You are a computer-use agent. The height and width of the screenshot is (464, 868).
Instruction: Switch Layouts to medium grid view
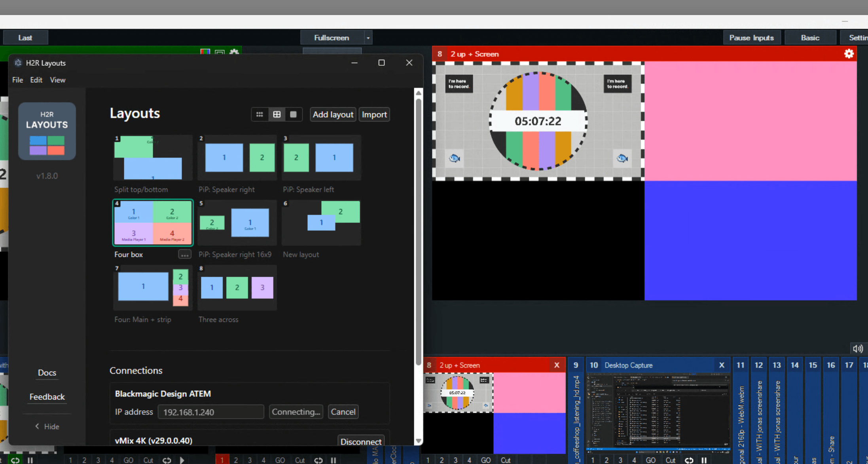click(277, 114)
